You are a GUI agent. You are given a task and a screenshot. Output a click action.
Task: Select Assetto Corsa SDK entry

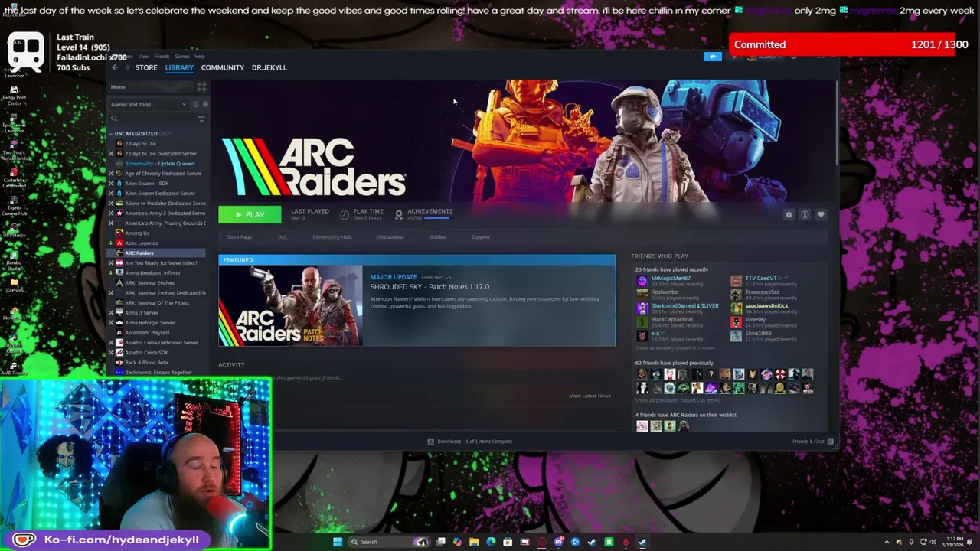(x=146, y=353)
